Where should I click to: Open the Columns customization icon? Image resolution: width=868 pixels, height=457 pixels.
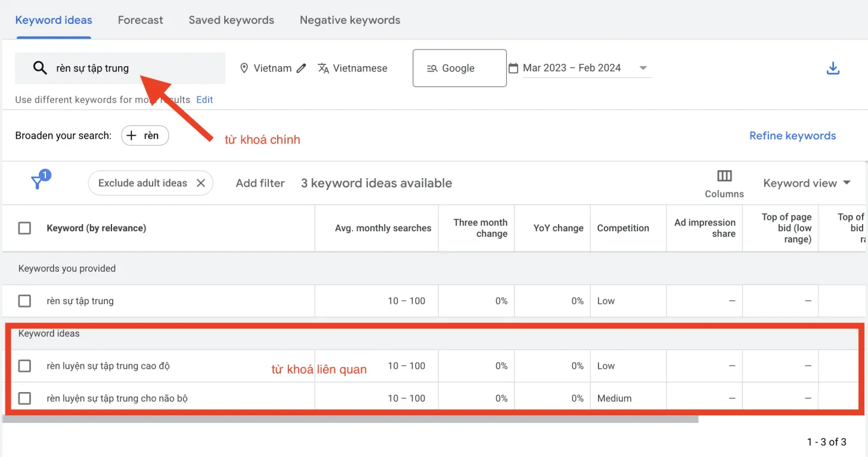tap(724, 176)
